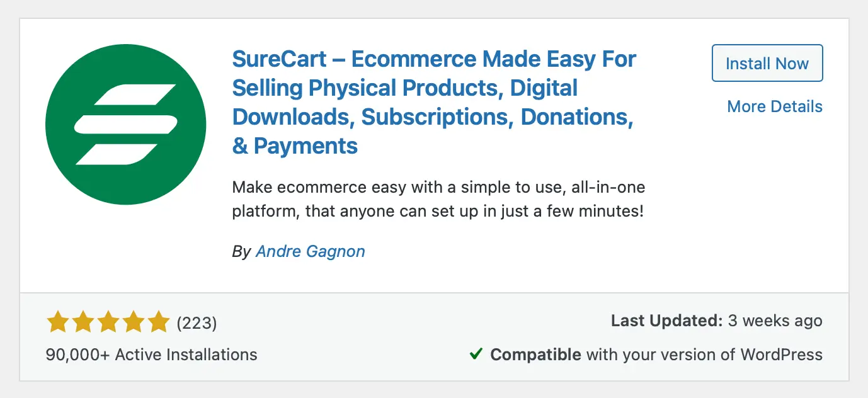This screenshot has height=398, width=868.
Task: Click the green SureCart logo icon
Action: pos(126,125)
